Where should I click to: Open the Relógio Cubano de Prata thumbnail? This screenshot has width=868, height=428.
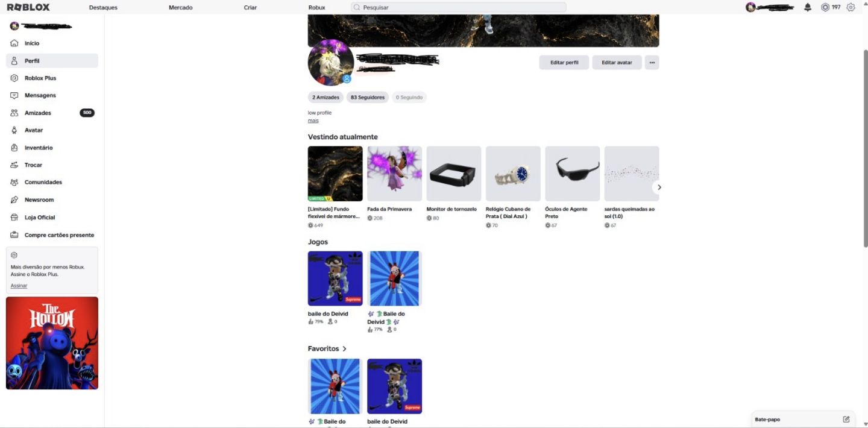pos(513,174)
